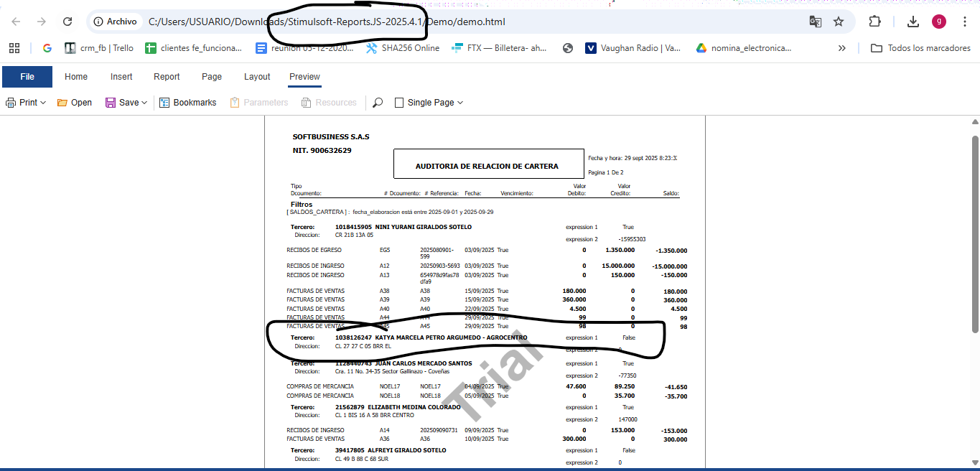980x471 pixels.
Task: Click the Print printer icon
Action: pos(11,103)
